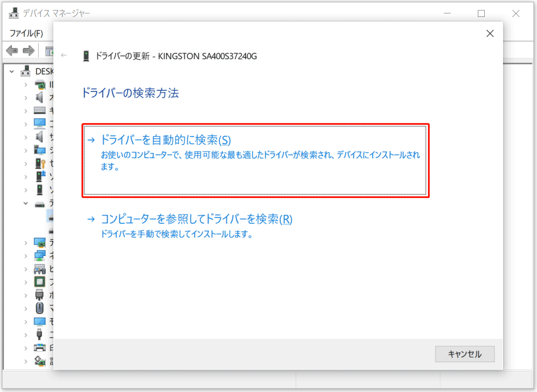The image size is (537, 392).
Task: Select the processors icon in the device tree
Action: 40,281
